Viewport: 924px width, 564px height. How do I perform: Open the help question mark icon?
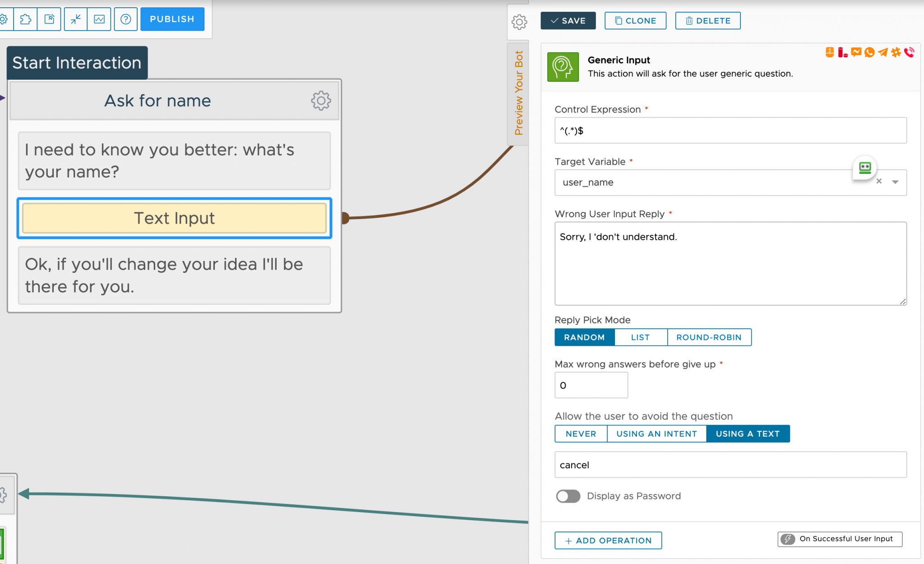[x=126, y=19]
